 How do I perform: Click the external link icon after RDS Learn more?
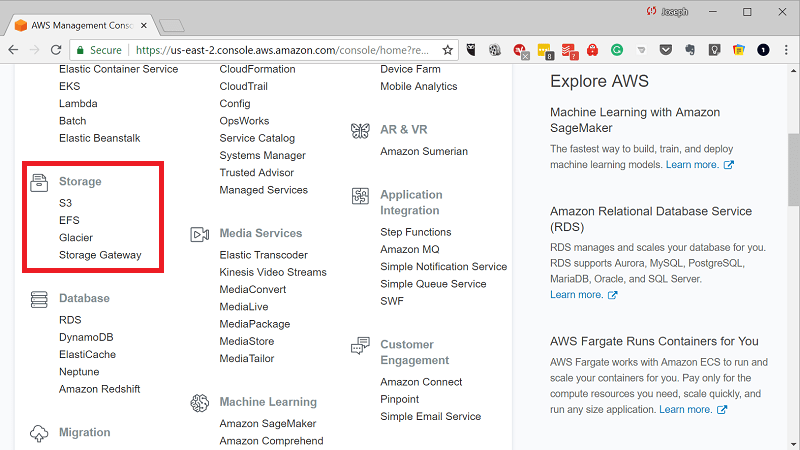pyautogui.click(x=613, y=295)
